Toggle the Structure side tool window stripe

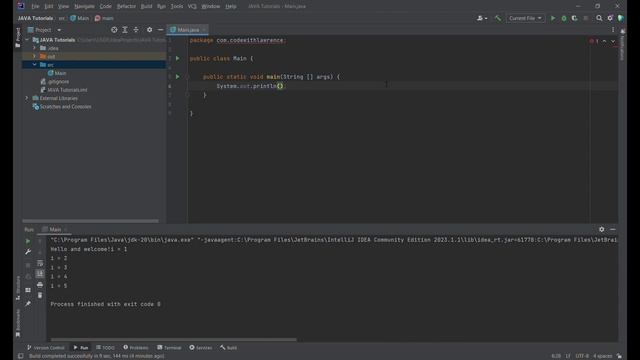[x=18, y=288]
